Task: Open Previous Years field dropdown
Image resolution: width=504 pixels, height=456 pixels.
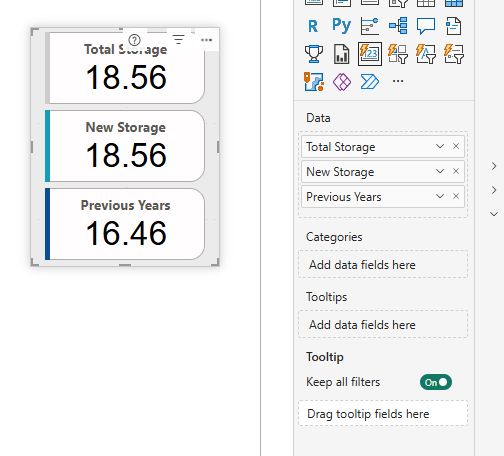Action: click(440, 196)
